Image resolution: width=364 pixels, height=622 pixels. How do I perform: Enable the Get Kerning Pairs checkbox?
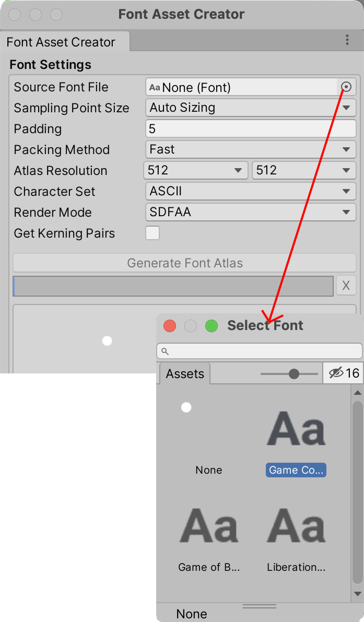coord(152,233)
